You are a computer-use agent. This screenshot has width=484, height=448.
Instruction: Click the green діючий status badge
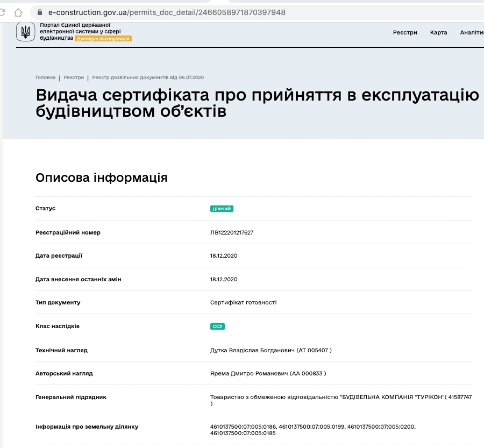(222, 209)
